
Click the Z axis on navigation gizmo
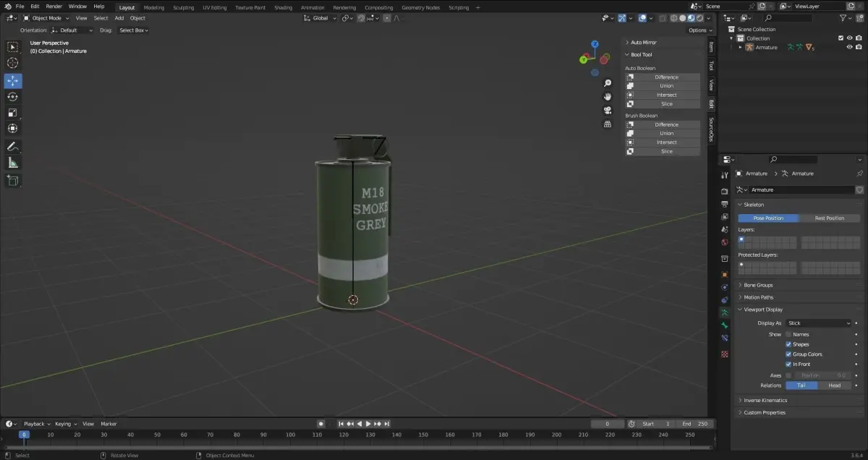pyautogui.click(x=595, y=44)
